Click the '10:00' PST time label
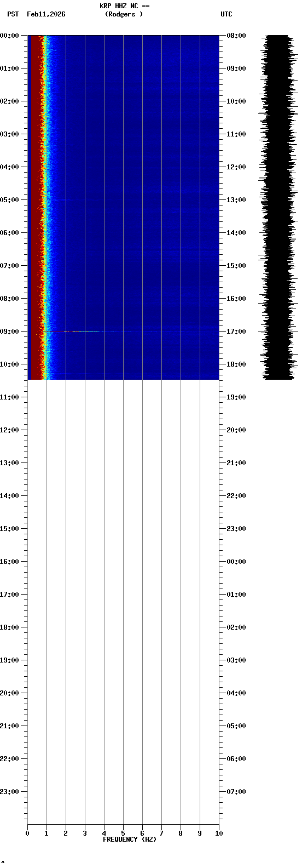The image size is (302, 868). coord(10,364)
